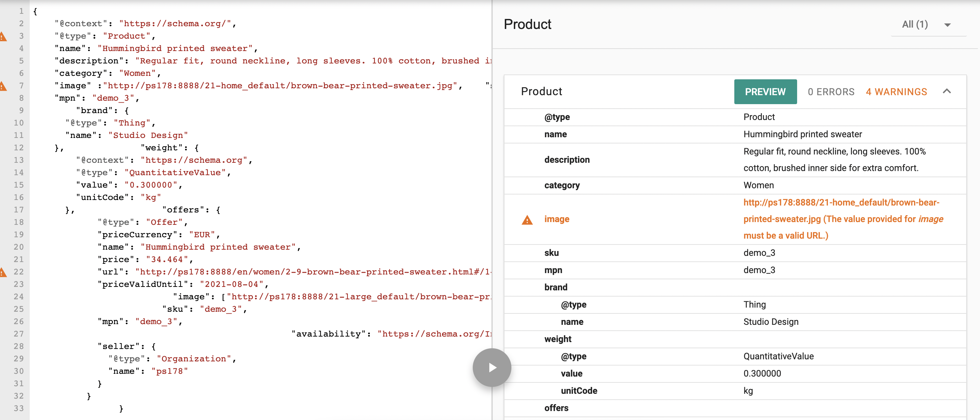Click the 4 WARNINGS indicator
The image size is (980, 420).
pyautogui.click(x=896, y=92)
